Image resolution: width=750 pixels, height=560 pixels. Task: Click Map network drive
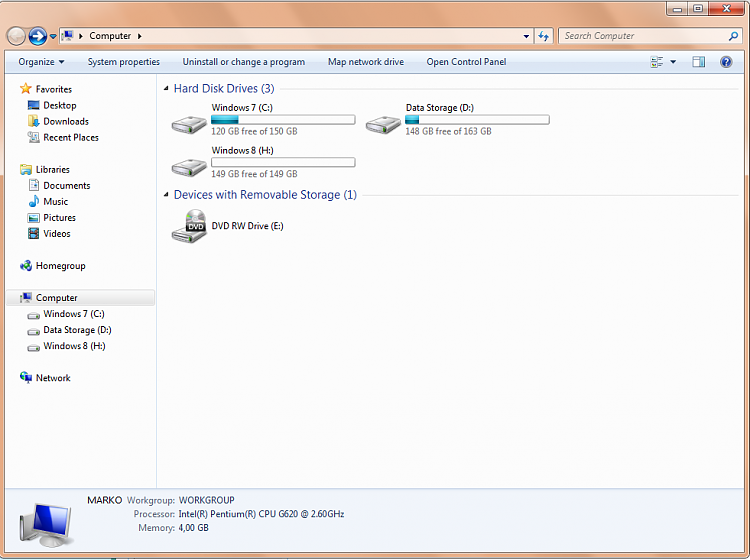(365, 62)
